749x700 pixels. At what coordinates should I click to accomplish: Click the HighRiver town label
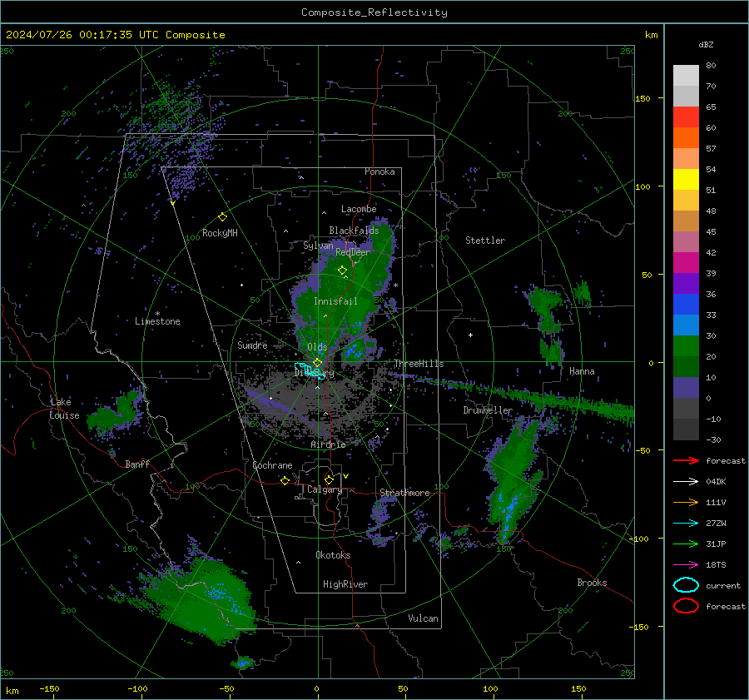tap(345, 584)
